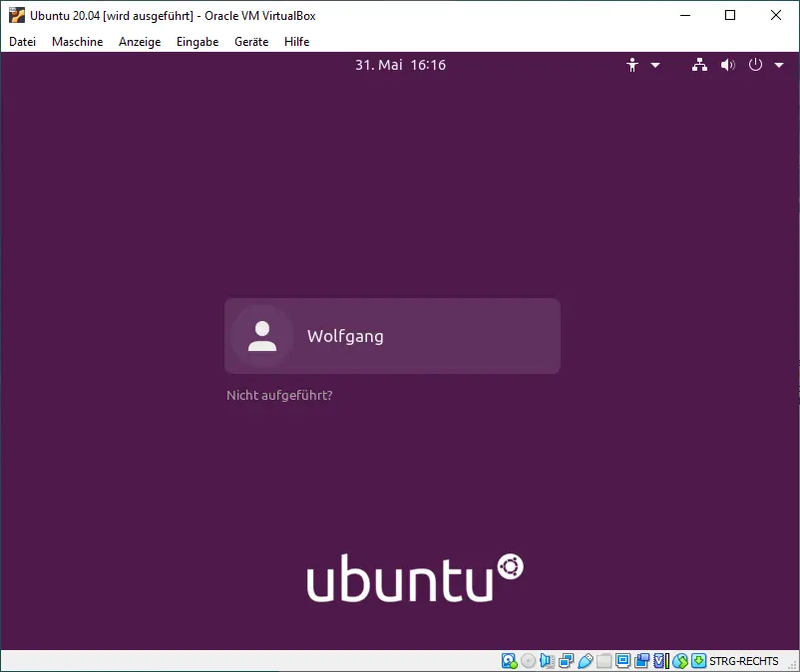Click the date and time display '31. Mai 16:16'
The image size is (800, 672).
click(x=400, y=64)
